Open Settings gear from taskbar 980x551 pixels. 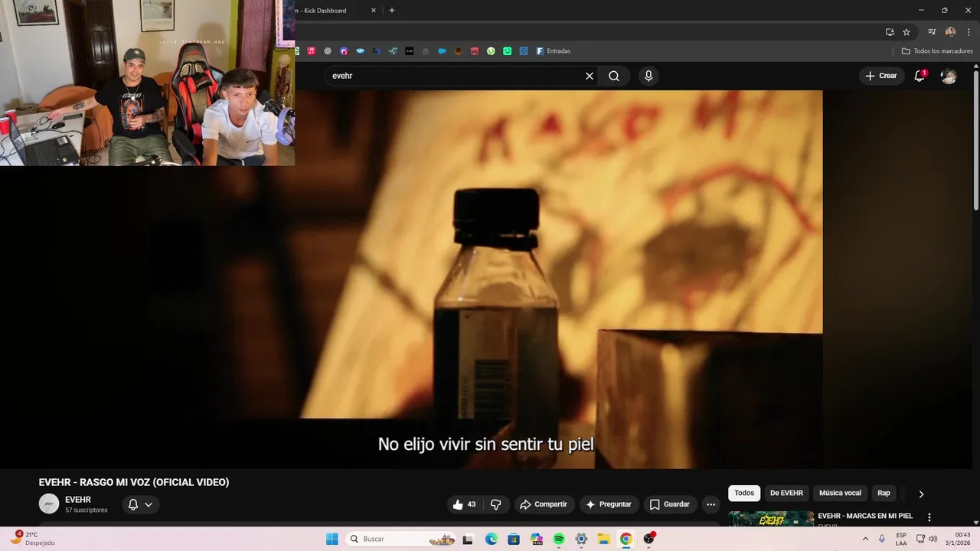[x=581, y=539]
